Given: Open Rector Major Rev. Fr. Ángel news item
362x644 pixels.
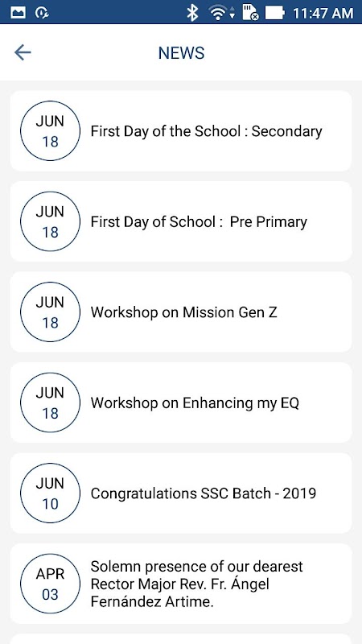Looking at the screenshot, I should (181, 584).
